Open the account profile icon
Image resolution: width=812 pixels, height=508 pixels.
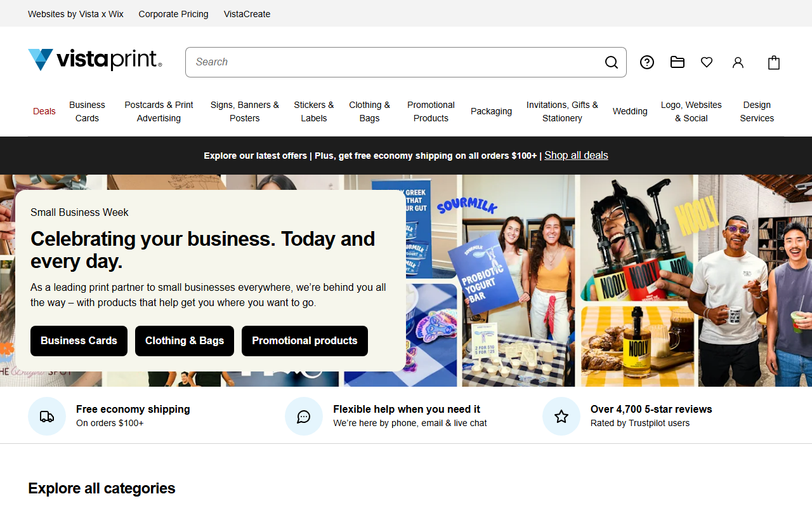coord(738,62)
